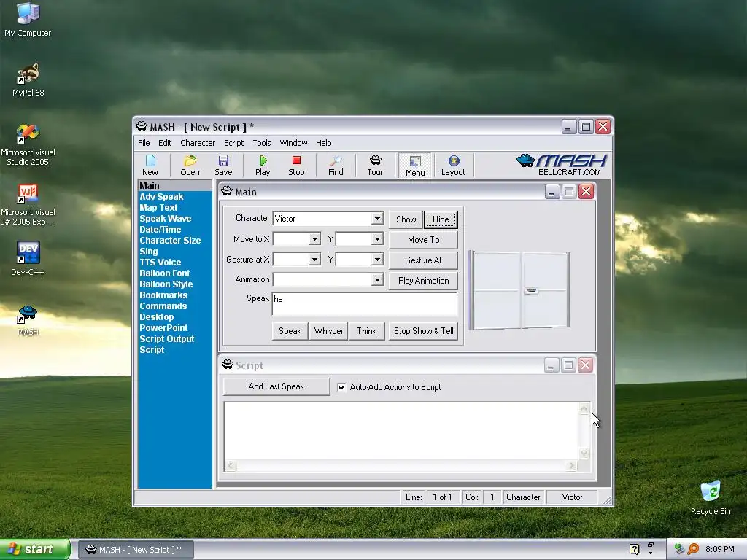Expand the Gesture at Y dropdown

pyautogui.click(x=377, y=260)
